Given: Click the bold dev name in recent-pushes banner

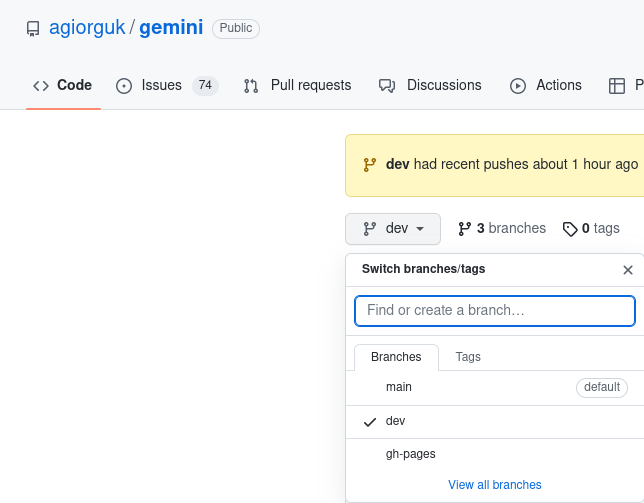Looking at the screenshot, I should click(x=398, y=164).
